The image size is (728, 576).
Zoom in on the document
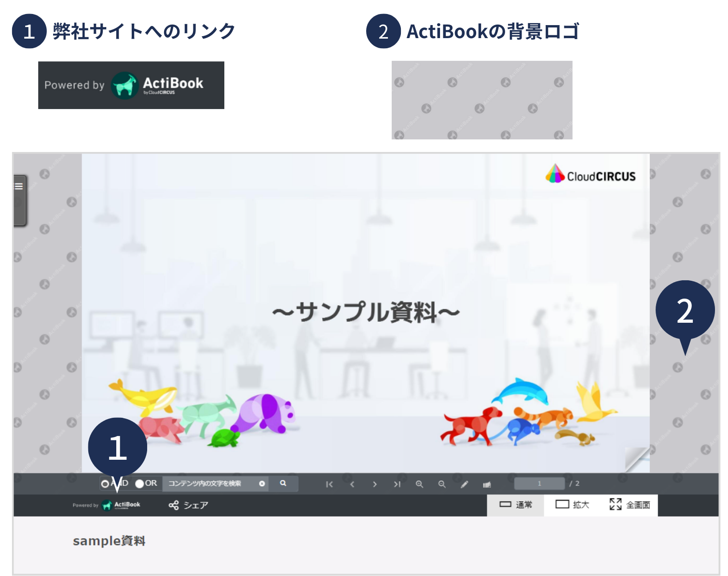pyautogui.click(x=420, y=484)
